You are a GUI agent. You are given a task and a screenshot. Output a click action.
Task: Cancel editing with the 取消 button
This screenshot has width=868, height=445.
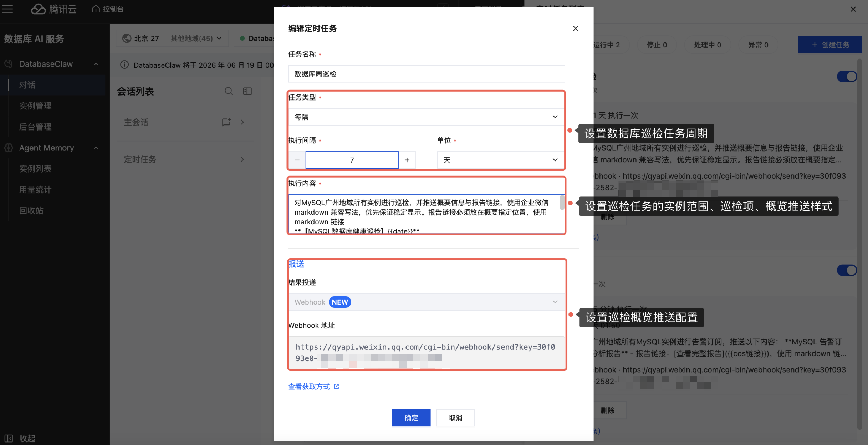pyautogui.click(x=455, y=418)
